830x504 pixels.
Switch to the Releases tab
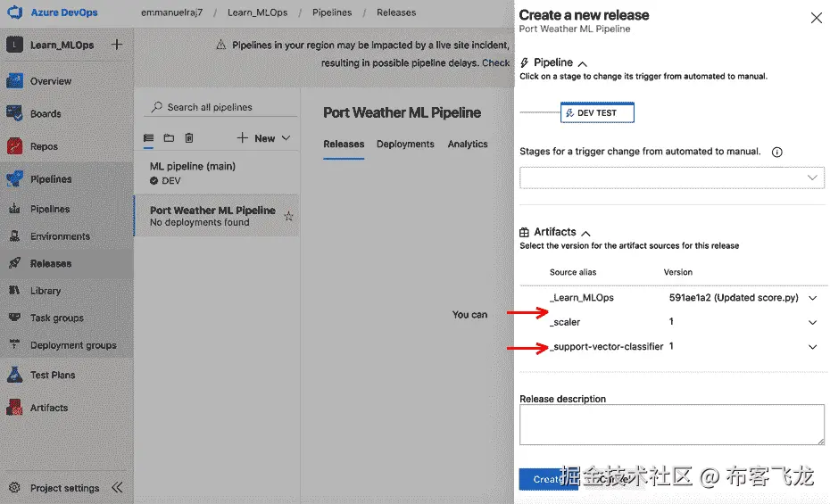point(344,144)
